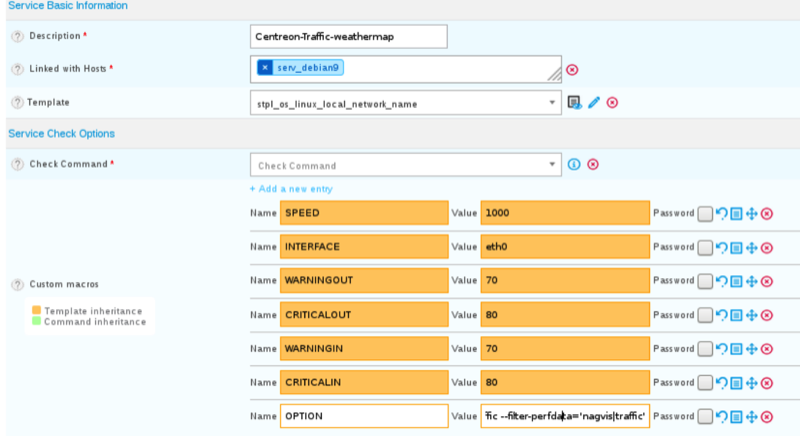Expand the Check Command dropdown
800x436 pixels.
pyautogui.click(x=554, y=165)
